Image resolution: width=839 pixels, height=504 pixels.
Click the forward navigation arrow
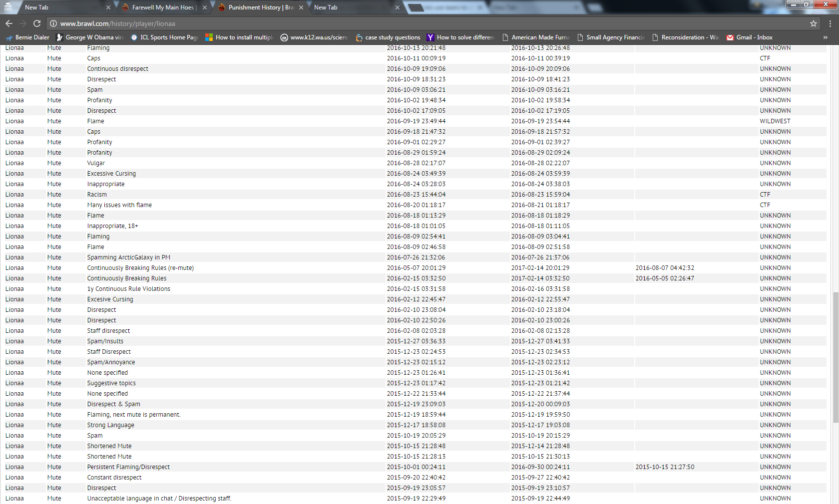(23, 23)
